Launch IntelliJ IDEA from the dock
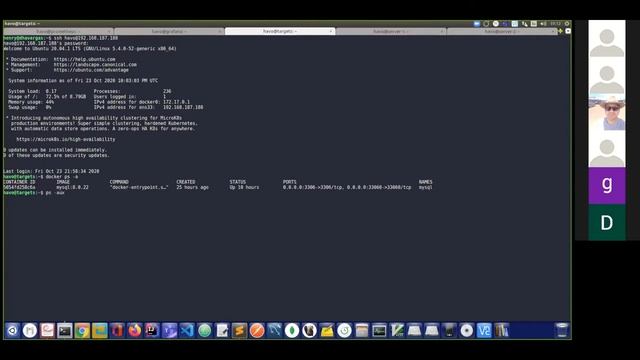Screen dimensions: 640x360 [x=152, y=331]
